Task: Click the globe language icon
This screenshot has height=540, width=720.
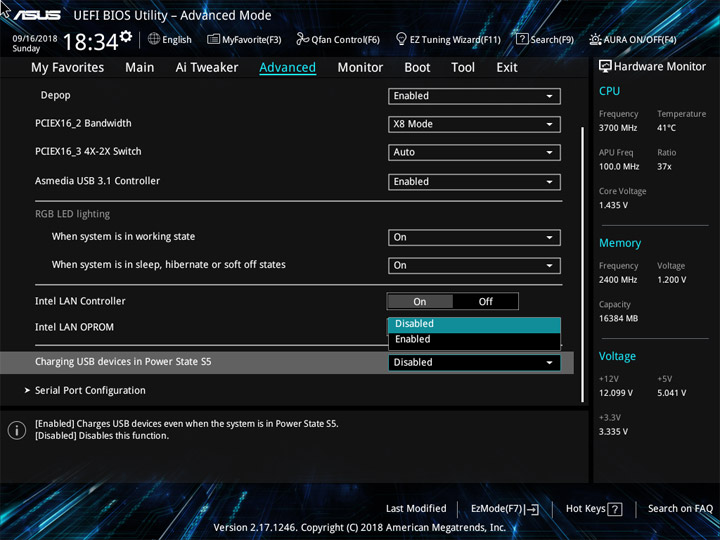Action: click(154, 39)
